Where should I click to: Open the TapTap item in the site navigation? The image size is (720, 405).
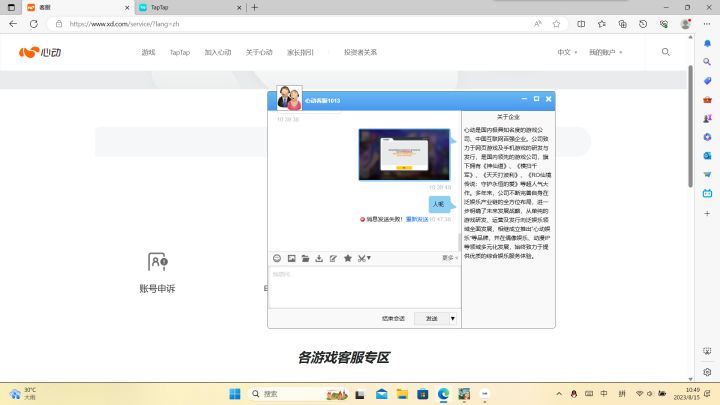point(180,52)
